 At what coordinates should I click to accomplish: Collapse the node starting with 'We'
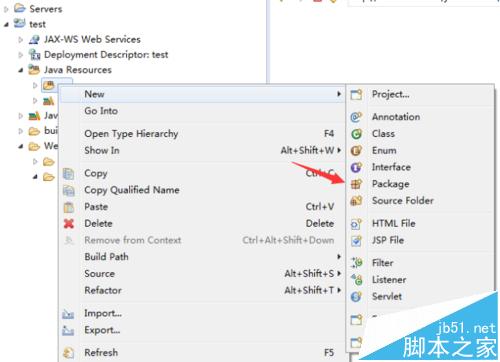click(21, 146)
